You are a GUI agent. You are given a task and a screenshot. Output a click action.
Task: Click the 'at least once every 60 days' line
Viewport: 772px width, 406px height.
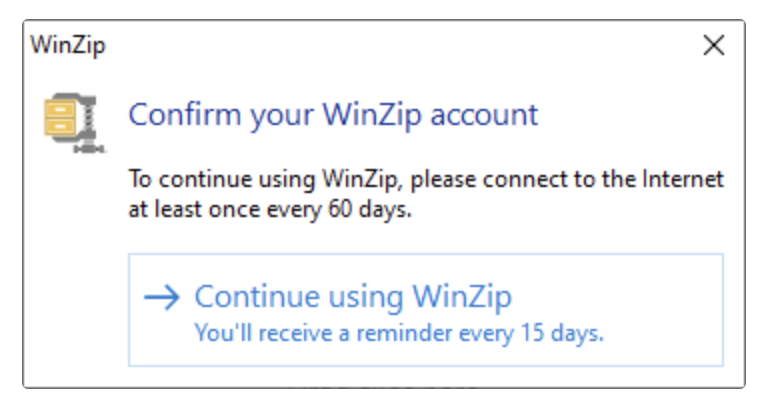(x=270, y=208)
